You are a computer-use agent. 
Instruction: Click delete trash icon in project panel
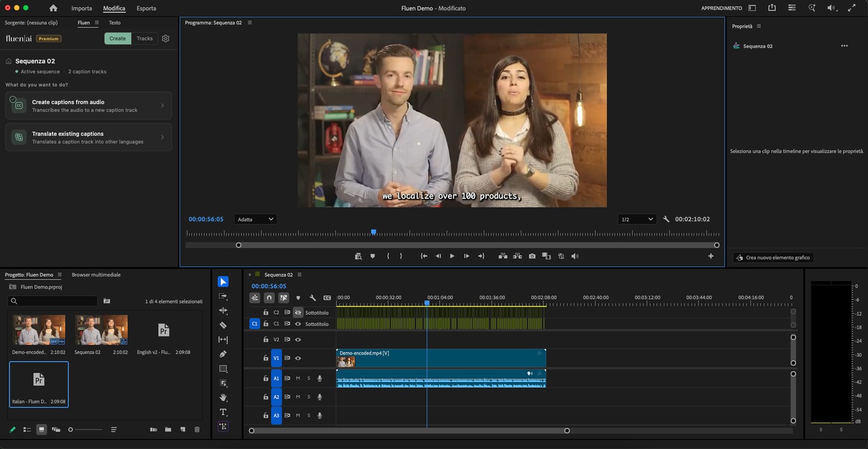tap(197, 430)
